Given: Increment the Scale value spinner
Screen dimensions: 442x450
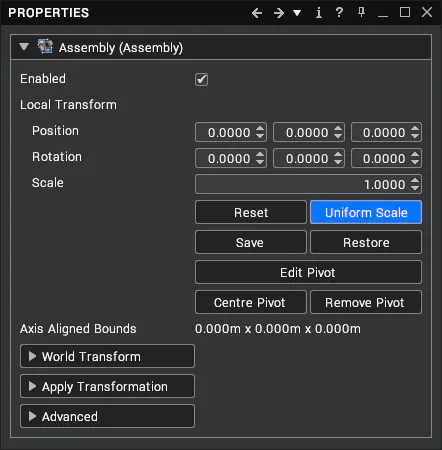Looking at the screenshot, I should click(415, 180).
